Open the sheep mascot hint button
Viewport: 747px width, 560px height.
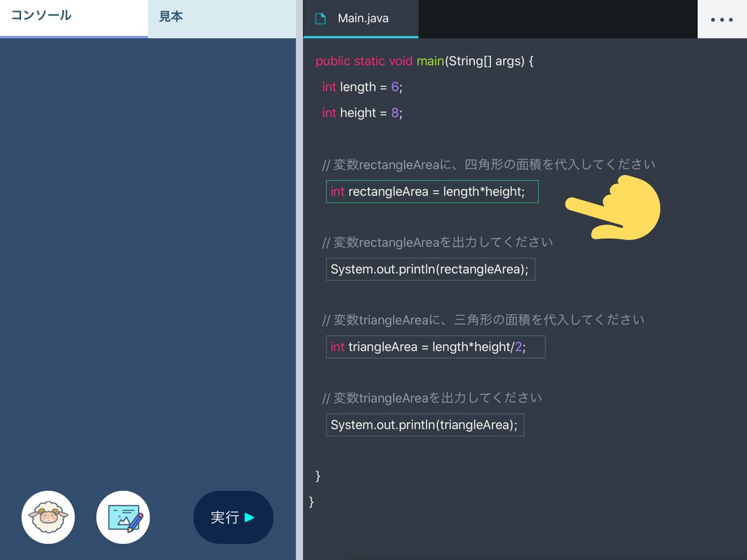(48, 517)
